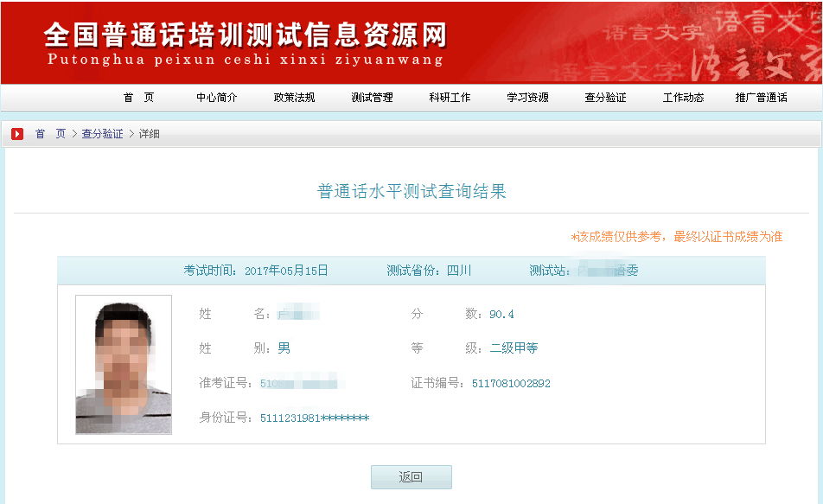
Task: Navigate to 学习资源 in the top menu
Action: (x=527, y=98)
